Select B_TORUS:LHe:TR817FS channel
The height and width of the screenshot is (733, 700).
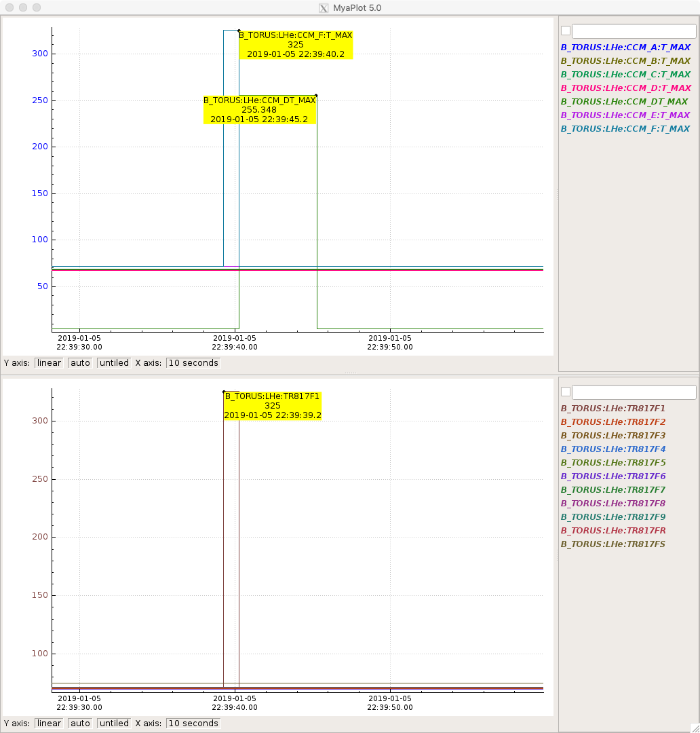click(x=612, y=544)
